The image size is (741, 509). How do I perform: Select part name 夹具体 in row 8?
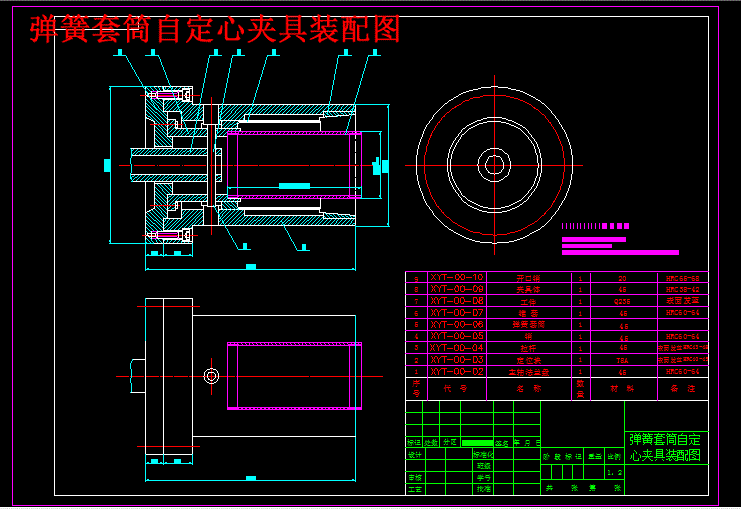pos(528,290)
